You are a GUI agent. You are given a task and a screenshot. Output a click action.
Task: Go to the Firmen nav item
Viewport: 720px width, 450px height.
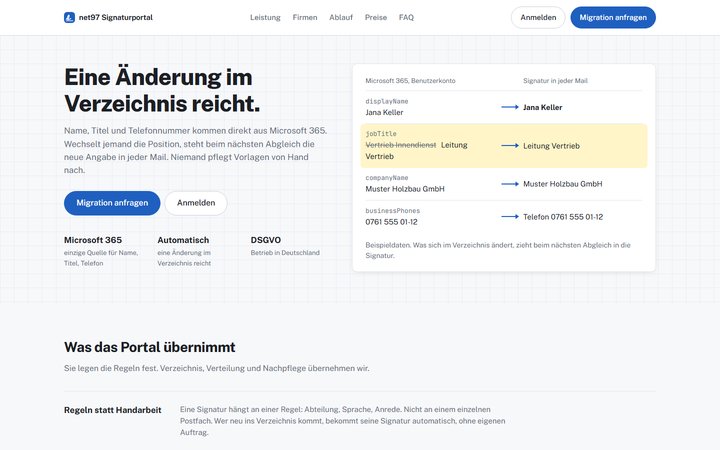[305, 17]
